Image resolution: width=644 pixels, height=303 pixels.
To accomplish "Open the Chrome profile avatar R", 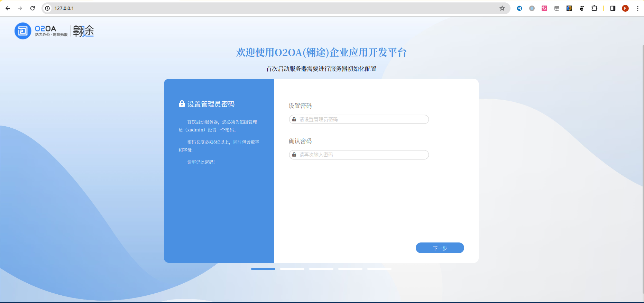I will click(625, 8).
